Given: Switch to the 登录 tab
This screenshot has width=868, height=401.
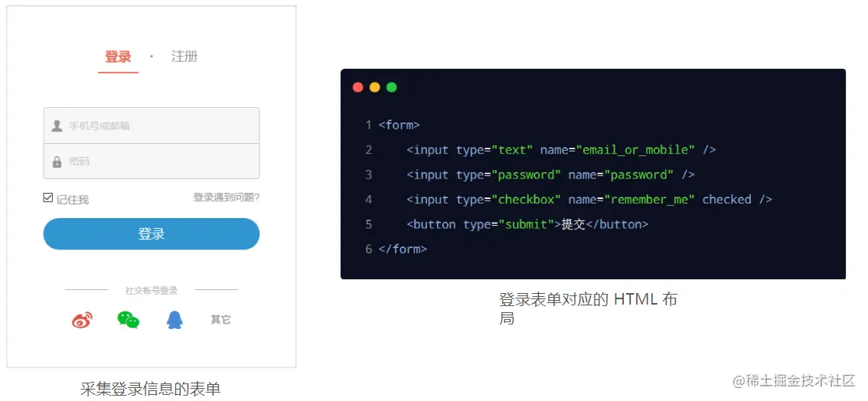Looking at the screenshot, I should click(118, 57).
